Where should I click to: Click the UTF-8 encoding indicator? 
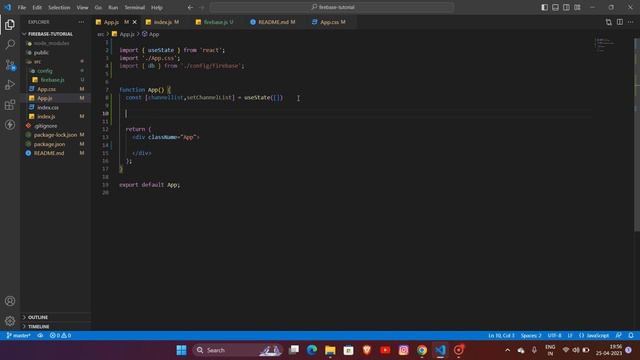pos(554,336)
